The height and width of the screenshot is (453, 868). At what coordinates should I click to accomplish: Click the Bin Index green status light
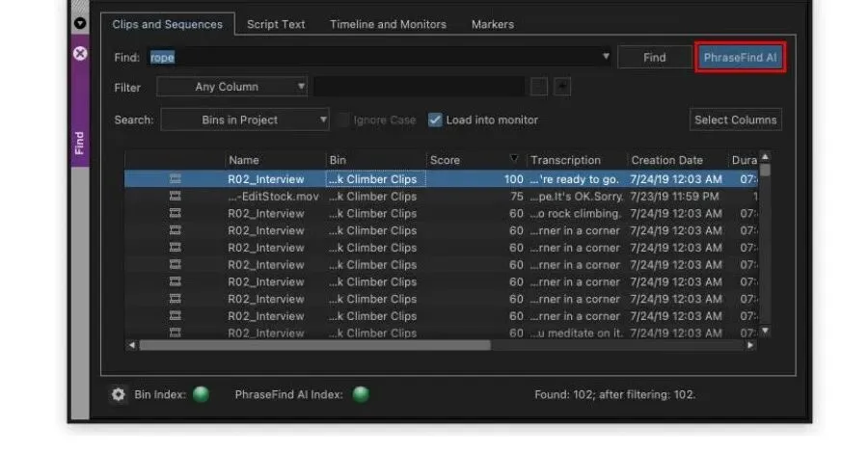point(201,394)
